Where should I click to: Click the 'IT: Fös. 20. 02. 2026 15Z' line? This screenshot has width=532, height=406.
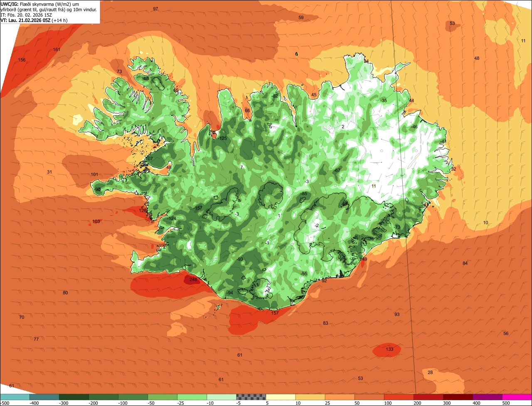click(25, 15)
